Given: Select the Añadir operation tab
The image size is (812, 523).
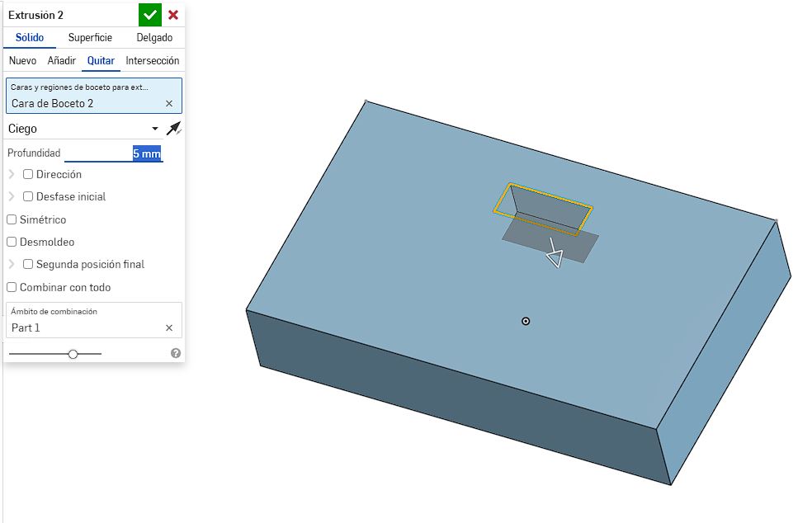Looking at the screenshot, I should pos(62,61).
